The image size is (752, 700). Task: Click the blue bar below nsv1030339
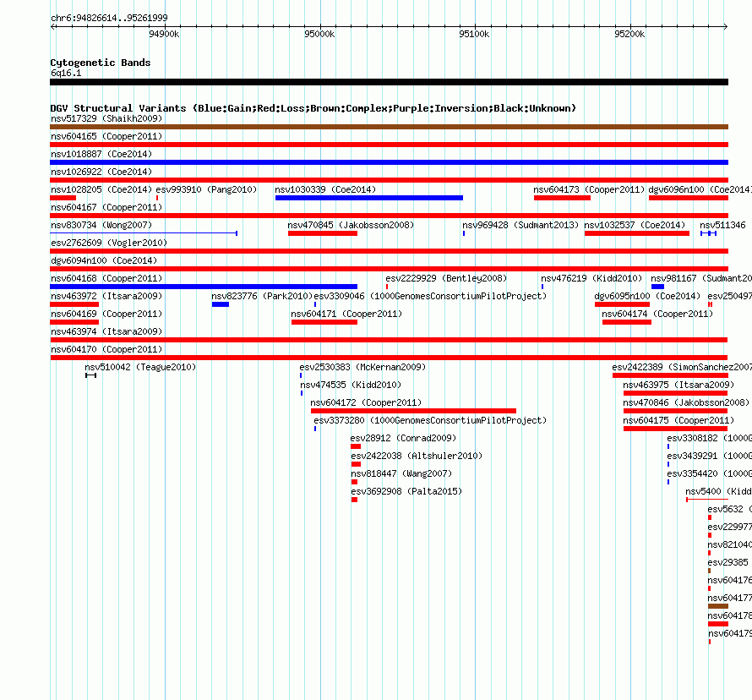(x=369, y=198)
